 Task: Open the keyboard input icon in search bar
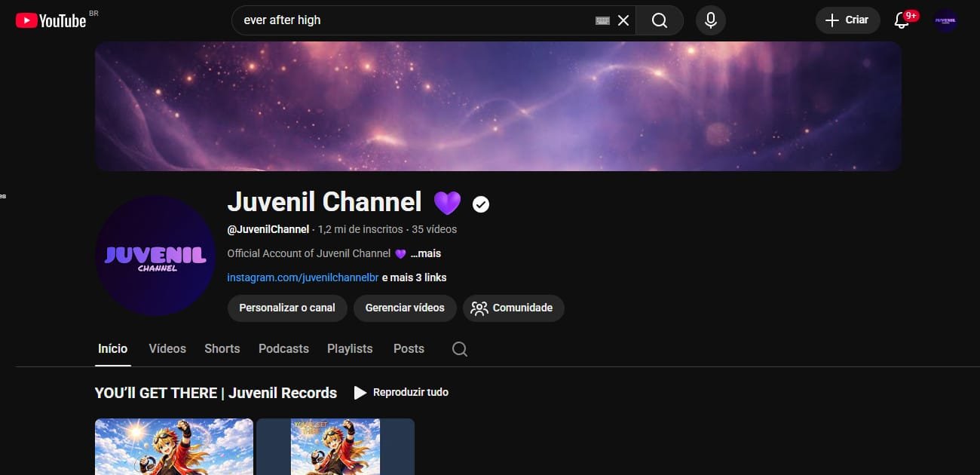[602, 20]
